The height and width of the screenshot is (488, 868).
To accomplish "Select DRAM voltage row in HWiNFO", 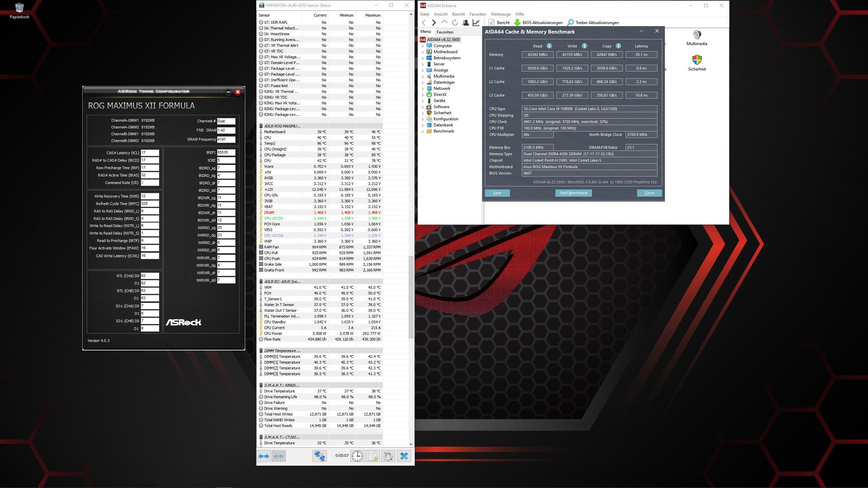I will (x=320, y=212).
